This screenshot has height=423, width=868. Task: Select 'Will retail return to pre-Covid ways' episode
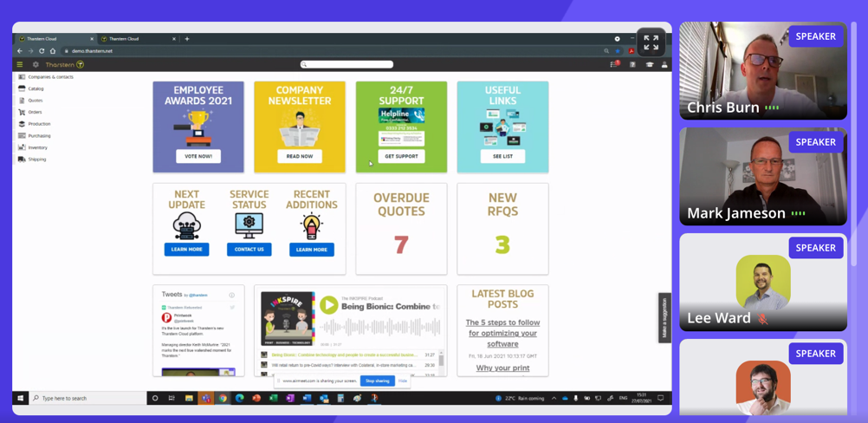(x=349, y=365)
